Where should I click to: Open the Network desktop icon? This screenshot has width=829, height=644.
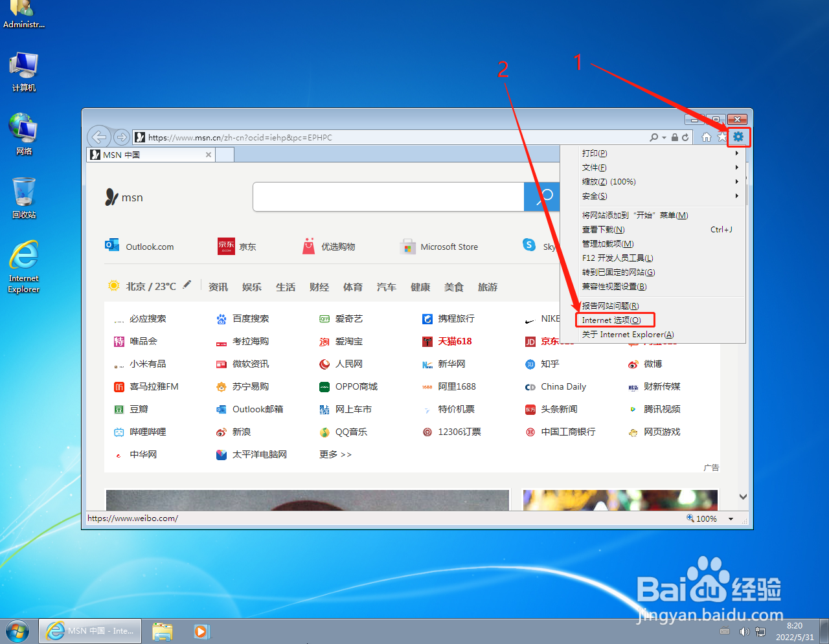tap(24, 134)
